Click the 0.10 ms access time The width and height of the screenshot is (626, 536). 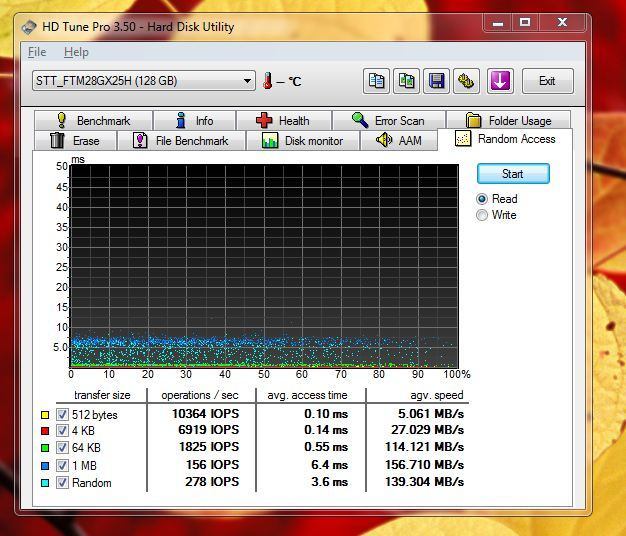[326, 414]
